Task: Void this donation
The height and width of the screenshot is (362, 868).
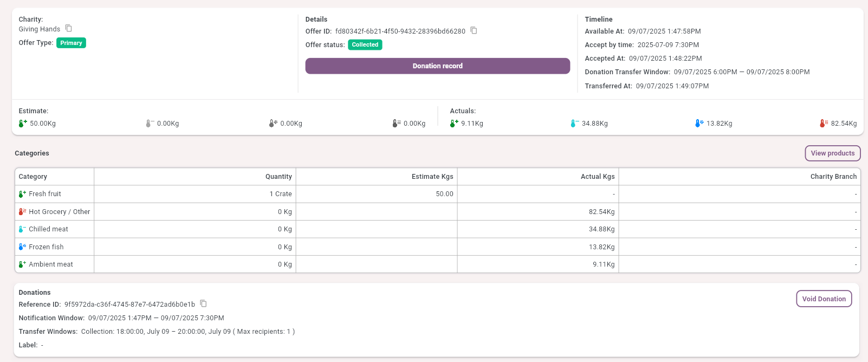Action: point(824,299)
